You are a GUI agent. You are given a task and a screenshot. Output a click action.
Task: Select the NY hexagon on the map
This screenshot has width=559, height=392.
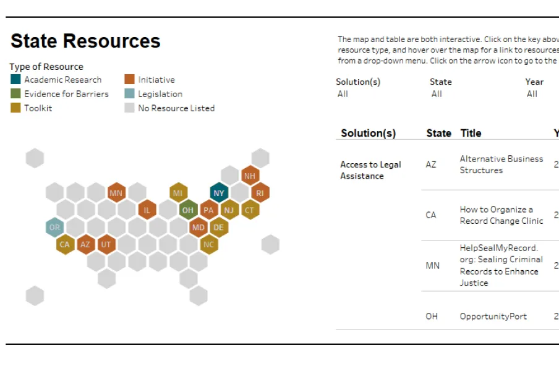218,193
